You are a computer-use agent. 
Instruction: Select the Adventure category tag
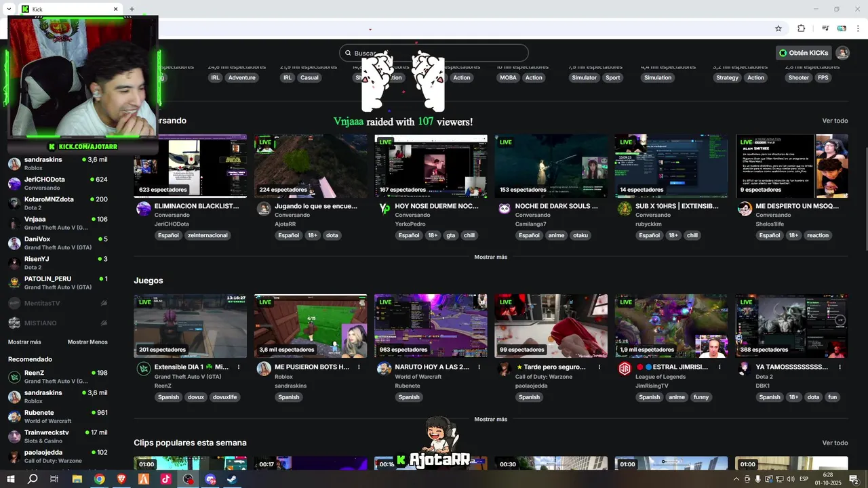pos(242,77)
